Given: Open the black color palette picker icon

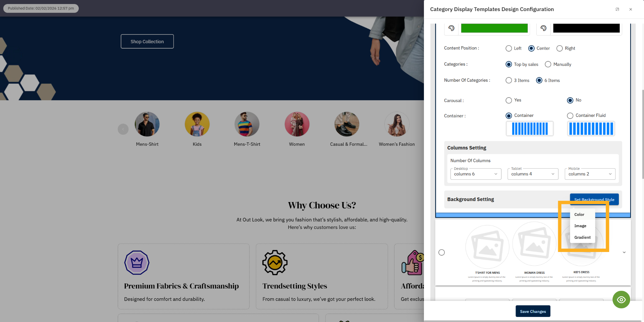Looking at the screenshot, I should [x=543, y=28].
